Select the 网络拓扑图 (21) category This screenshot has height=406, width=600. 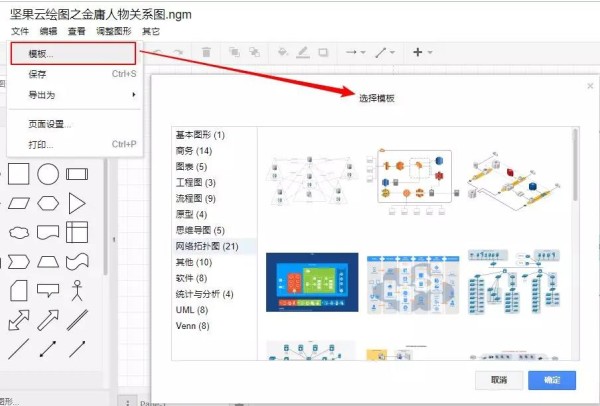click(215, 246)
